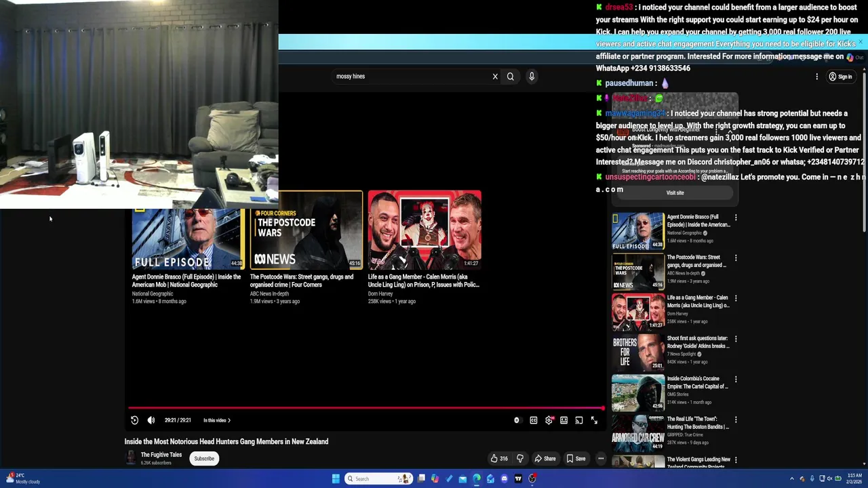Viewport: 868px width, 488px height.
Task: Click the red video progress bar
Action: pyautogui.click(x=366, y=408)
